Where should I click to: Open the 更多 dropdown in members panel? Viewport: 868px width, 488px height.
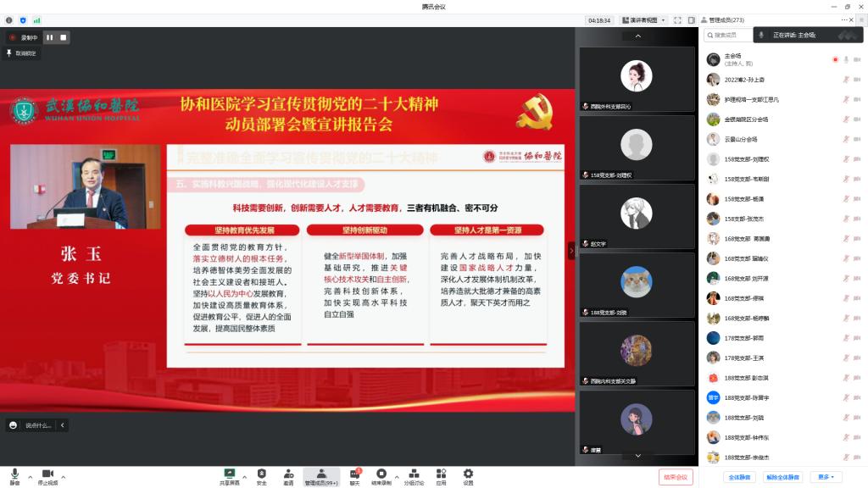click(826, 477)
